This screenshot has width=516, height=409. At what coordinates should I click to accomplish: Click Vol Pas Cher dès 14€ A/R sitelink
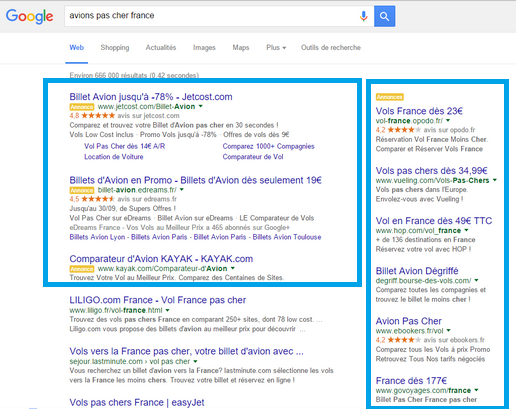124,146
